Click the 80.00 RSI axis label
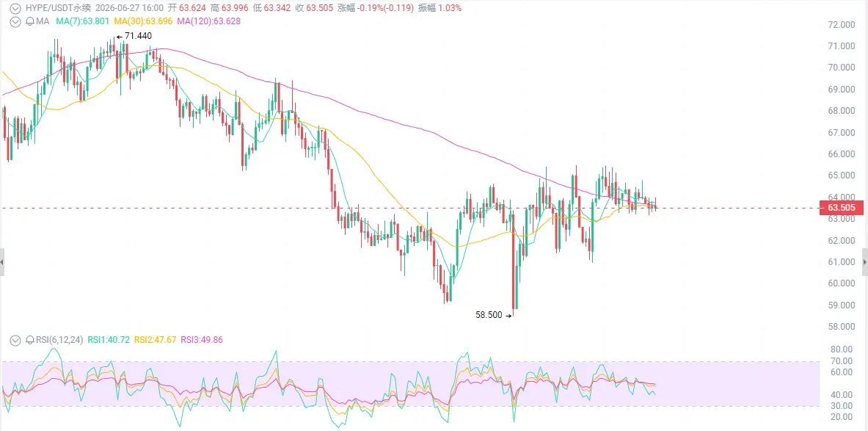This screenshot has width=868, height=431. point(841,349)
